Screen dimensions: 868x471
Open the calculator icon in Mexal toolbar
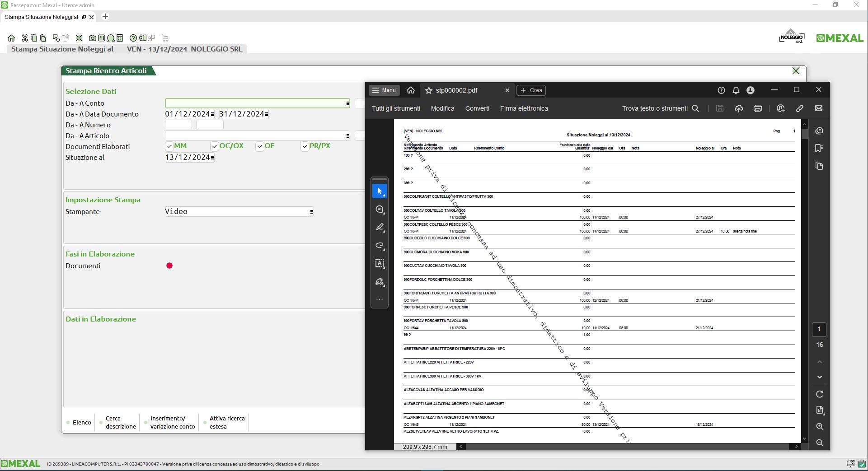[120, 38]
